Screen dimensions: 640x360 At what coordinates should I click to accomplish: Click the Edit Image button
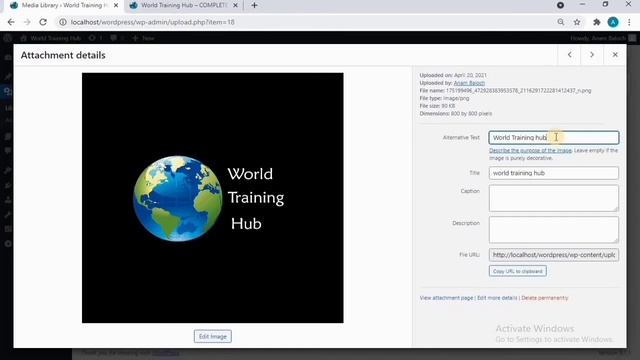pos(213,336)
